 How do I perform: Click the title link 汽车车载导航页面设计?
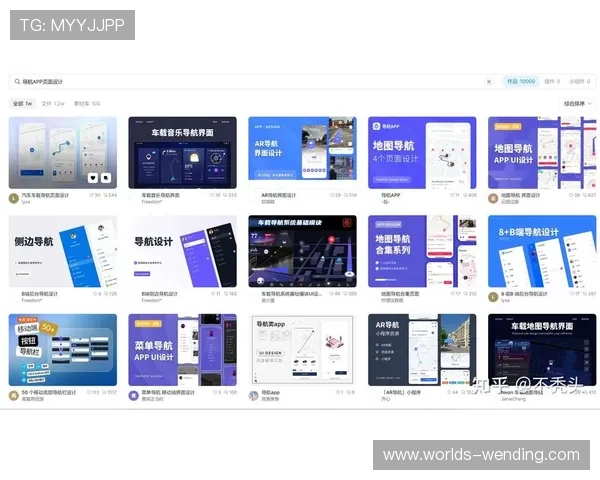45,195
